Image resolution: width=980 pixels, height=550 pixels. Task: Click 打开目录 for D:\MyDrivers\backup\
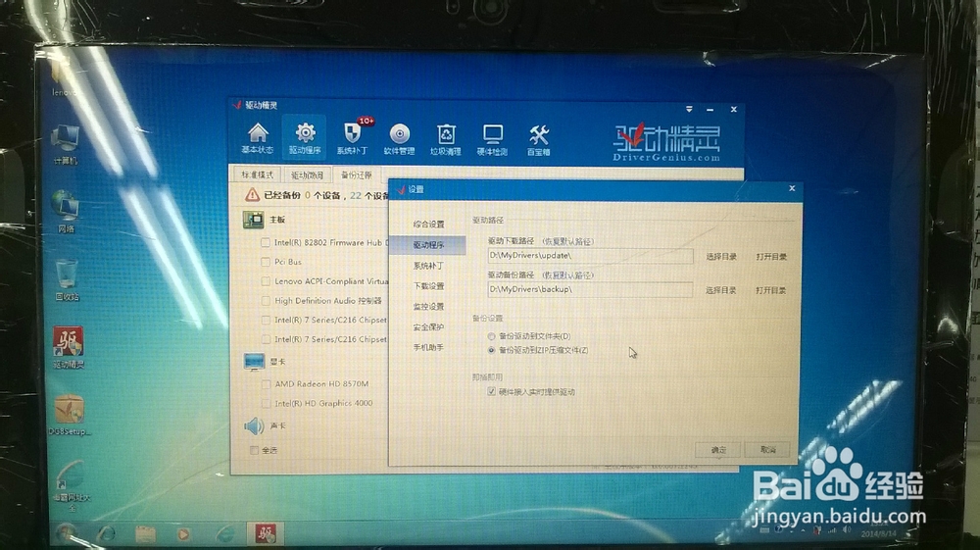point(770,290)
